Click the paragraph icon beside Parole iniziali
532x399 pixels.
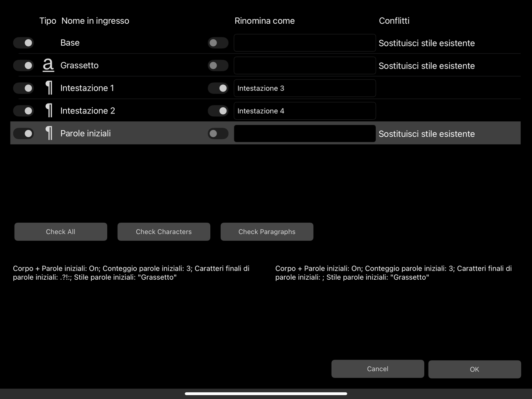click(x=49, y=133)
